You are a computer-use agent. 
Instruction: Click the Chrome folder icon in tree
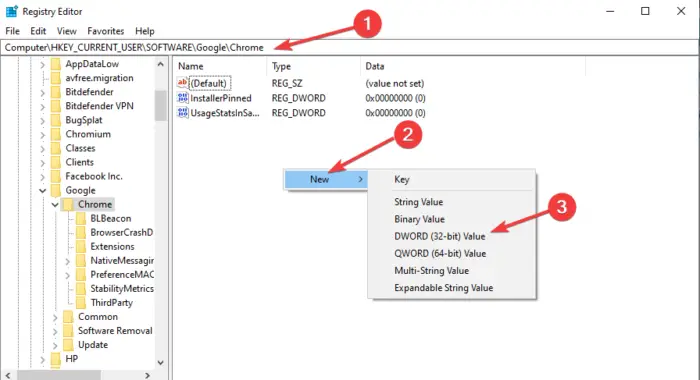(68, 205)
